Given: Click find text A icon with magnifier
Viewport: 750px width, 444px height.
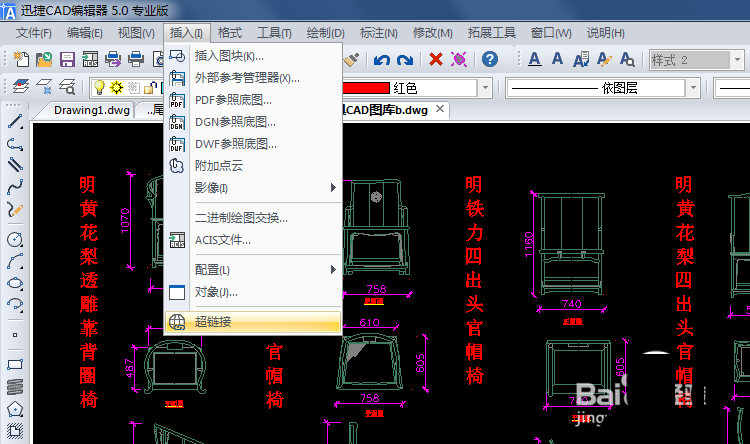Looking at the screenshot, I should click(x=627, y=59).
